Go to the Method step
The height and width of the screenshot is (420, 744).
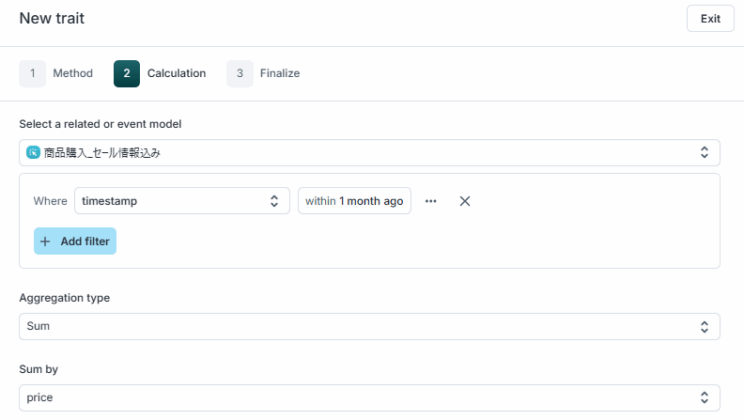pos(73,74)
